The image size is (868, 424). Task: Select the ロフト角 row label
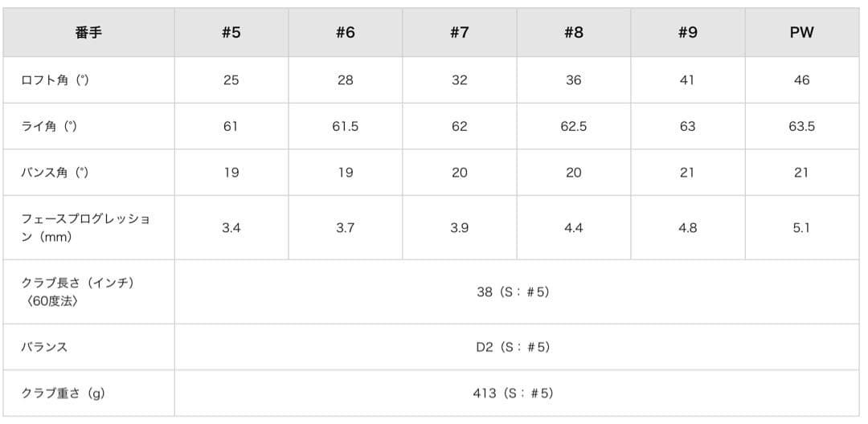55,80
